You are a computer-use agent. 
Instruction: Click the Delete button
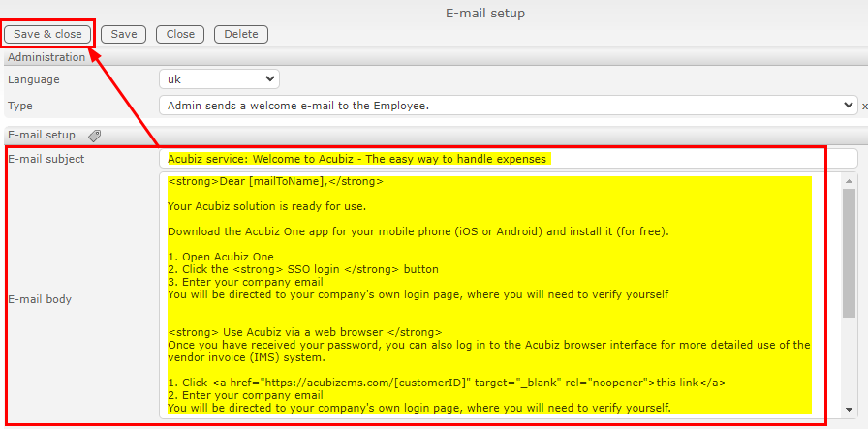[x=241, y=34]
